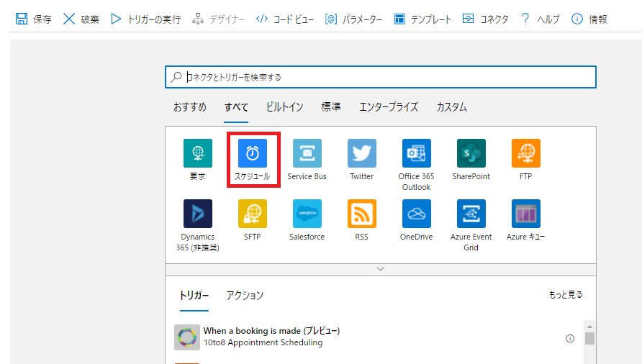642x364 pixels.
Task: Open Help (ヘルプ)
Action: (x=540, y=19)
